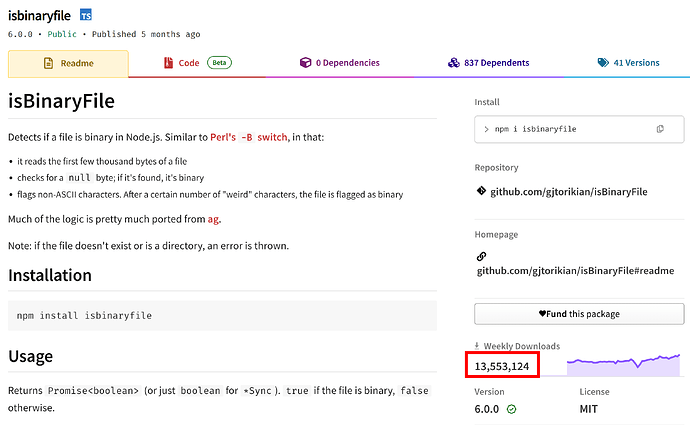Screen dimensions: 690x425
Task: Copy the npm install command icon
Action: point(660,129)
